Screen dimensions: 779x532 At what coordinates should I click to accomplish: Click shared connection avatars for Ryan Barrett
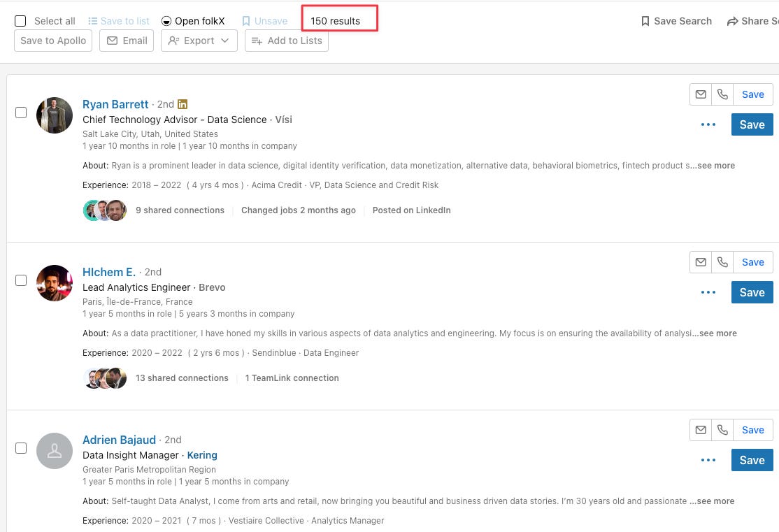105,210
